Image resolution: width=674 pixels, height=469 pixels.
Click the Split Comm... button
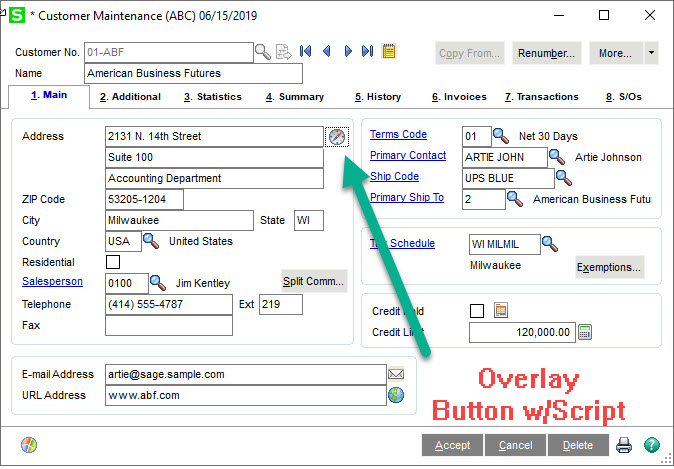pyautogui.click(x=314, y=281)
